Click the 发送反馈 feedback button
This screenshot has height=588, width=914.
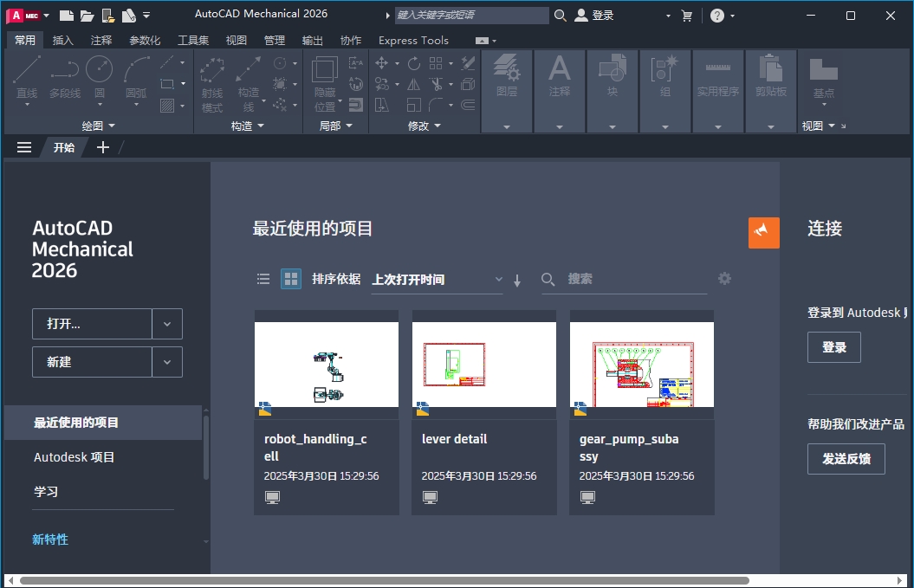(x=846, y=459)
